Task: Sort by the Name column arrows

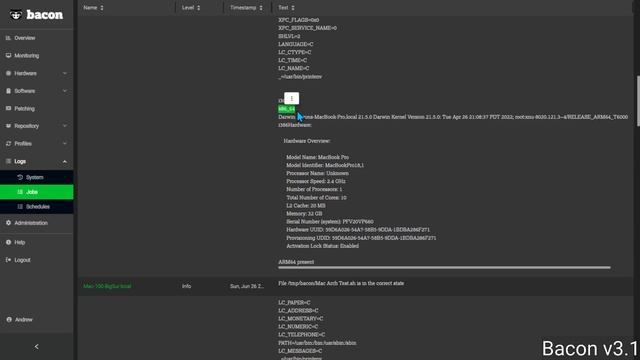Action: coord(102,8)
